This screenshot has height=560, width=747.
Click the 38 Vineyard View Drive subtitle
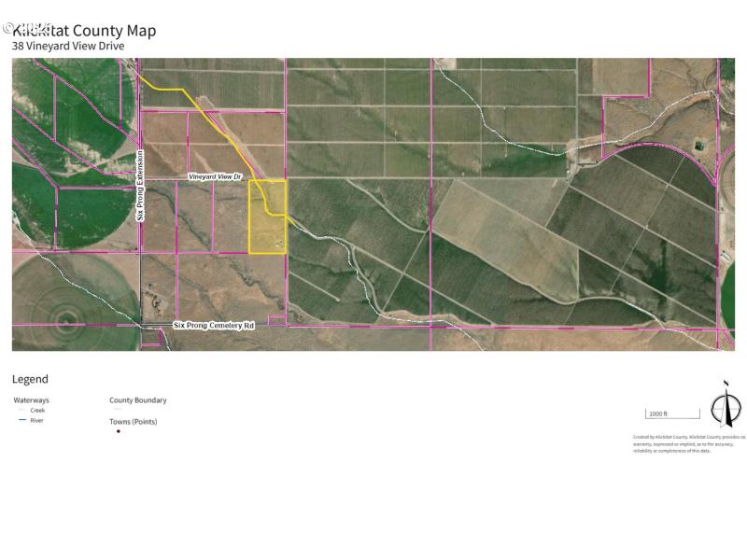(67, 45)
